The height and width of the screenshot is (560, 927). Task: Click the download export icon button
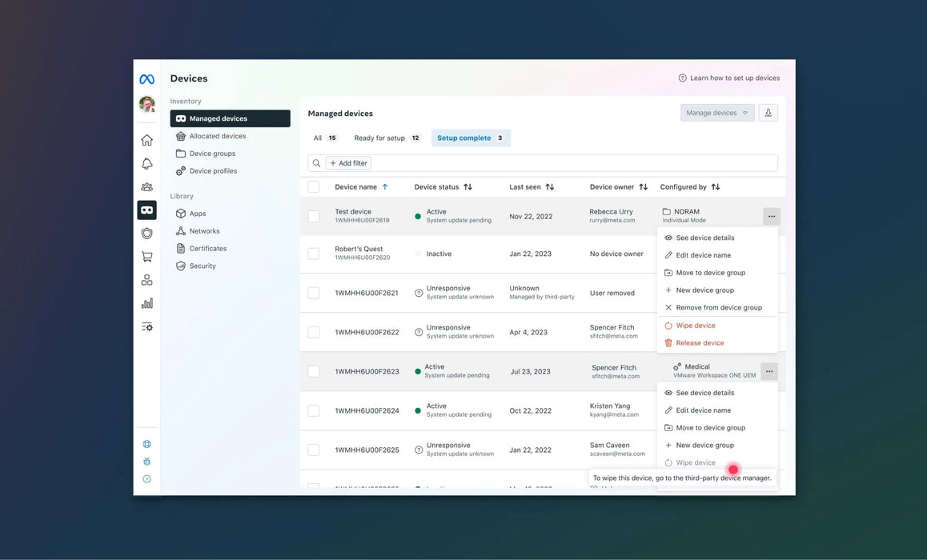[x=768, y=113]
